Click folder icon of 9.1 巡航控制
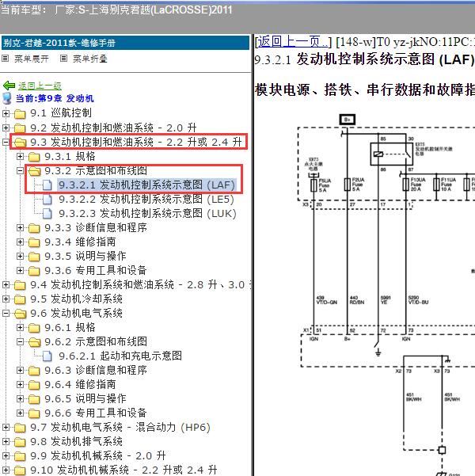Image resolution: width=475 pixels, height=476 pixels. pyautogui.click(x=20, y=114)
